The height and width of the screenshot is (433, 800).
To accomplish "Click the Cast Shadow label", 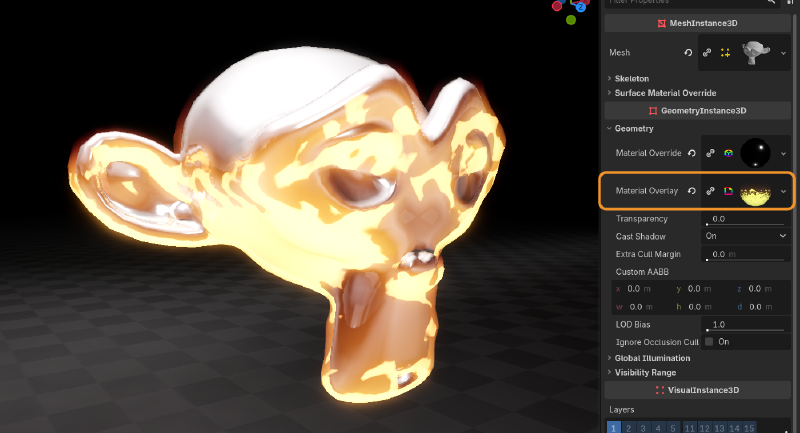I will point(640,237).
